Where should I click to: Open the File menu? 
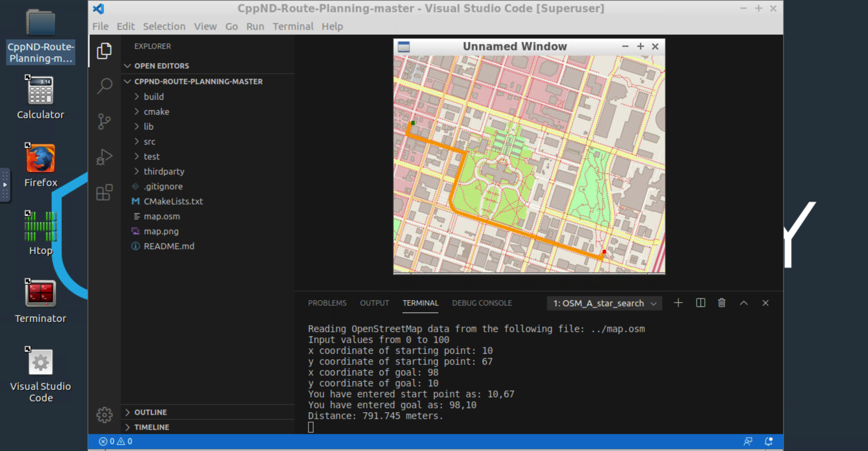[100, 26]
